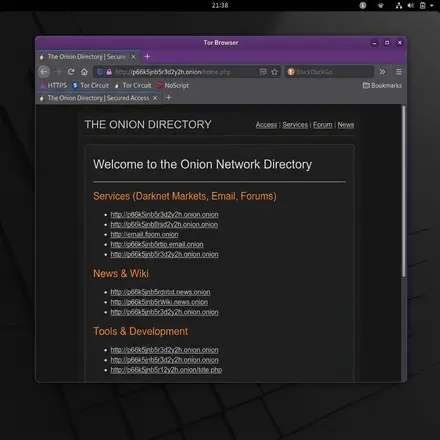The height and width of the screenshot is (440, 440).
Task: Click the 'Tools & Development' heading
Action: (x=140, y=331)
